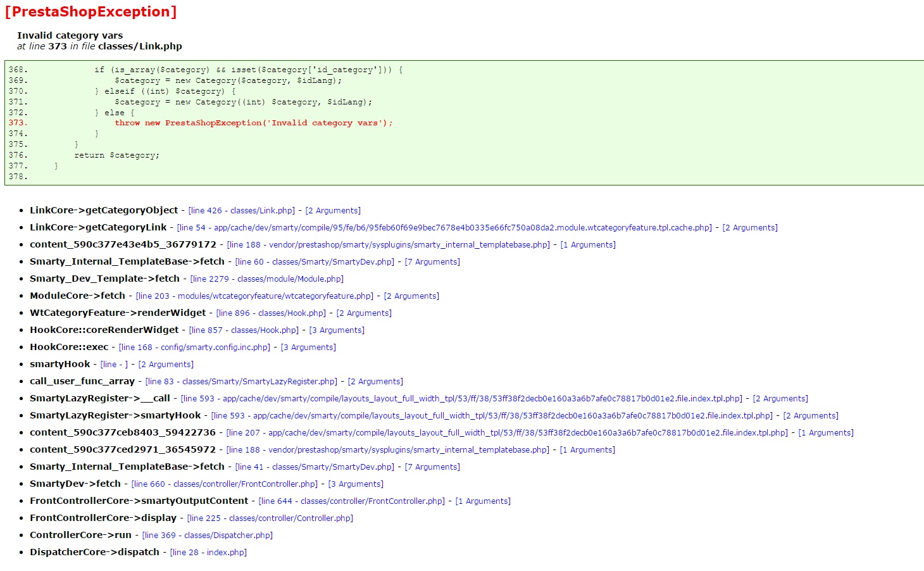This screenshot has height=571, width=924.
Task: Show 3 Arguments for HookCore::exec
Action: [308, 348]
